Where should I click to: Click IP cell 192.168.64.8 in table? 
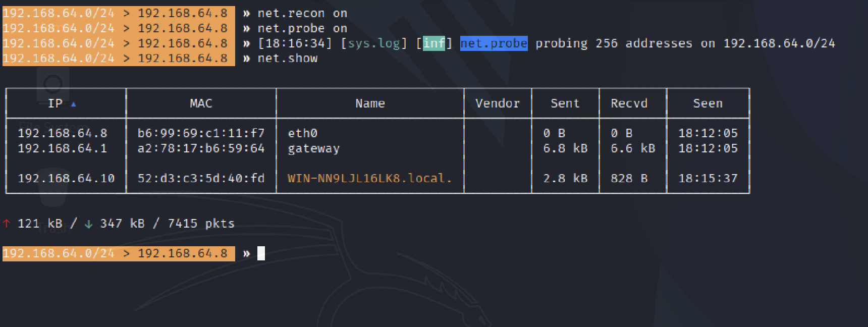(x=63, y=133)
